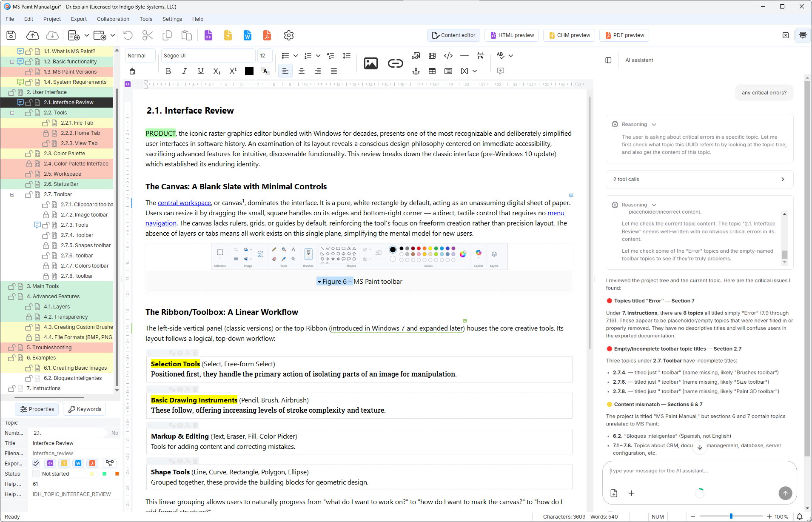Open the File menu
Image resolution: width=812 pixels, height=522 pixels.
[10, 19]
